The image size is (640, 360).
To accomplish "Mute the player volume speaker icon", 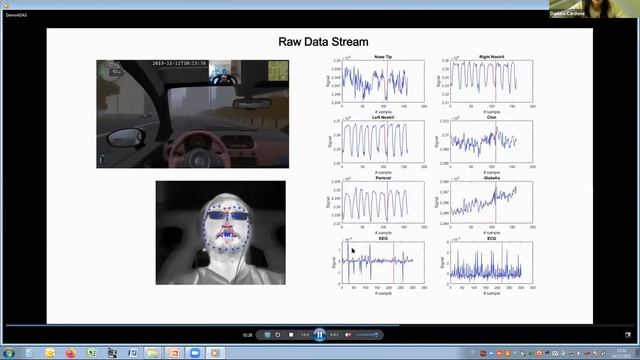I will [348, 335].
